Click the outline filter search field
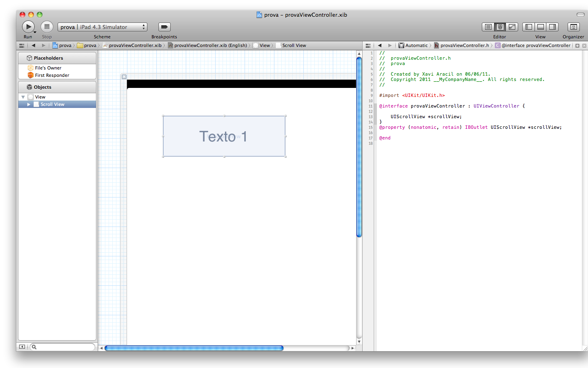This screenshot has height=368, width=588. (63, 347)
